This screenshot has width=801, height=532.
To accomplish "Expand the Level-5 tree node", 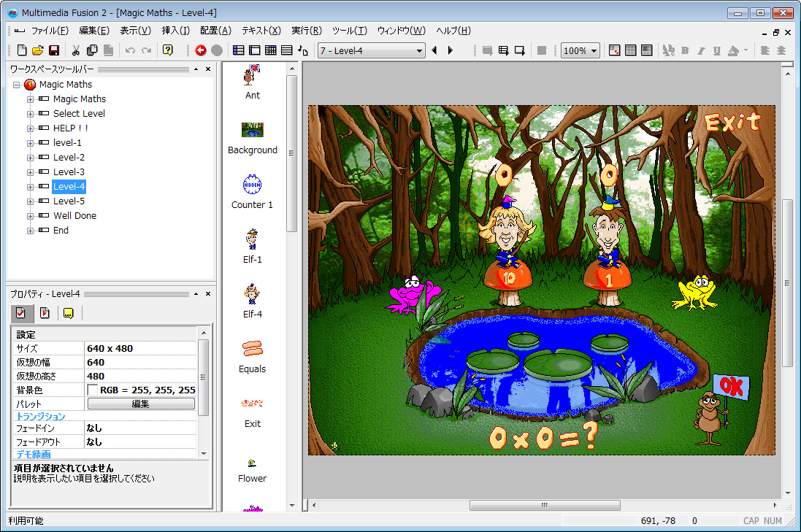I will [x=31, y=201].
